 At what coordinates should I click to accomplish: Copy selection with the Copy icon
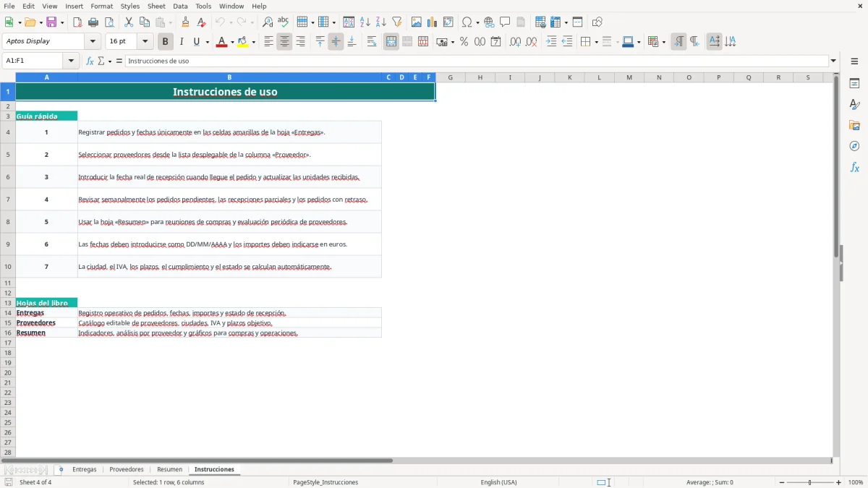(145, 22)
